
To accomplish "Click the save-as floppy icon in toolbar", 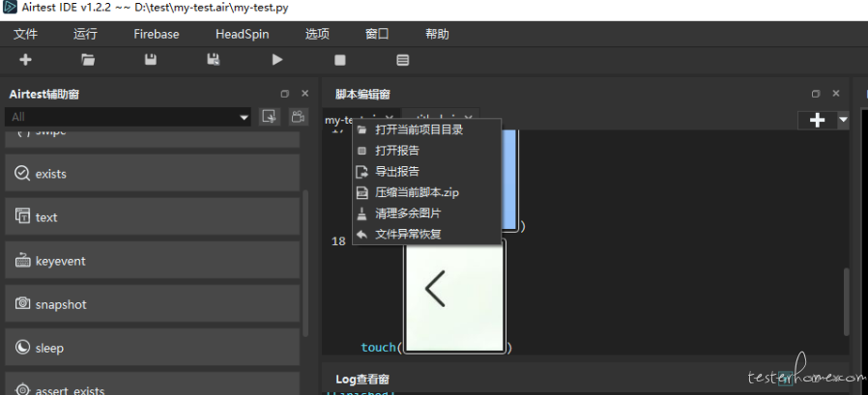I will pos(213,60).
